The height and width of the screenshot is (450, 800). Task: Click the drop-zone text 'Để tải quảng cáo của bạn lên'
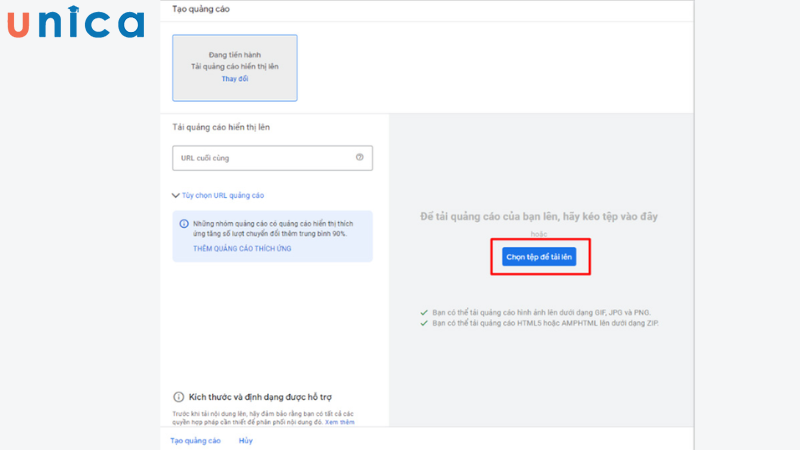coord(539,216)
